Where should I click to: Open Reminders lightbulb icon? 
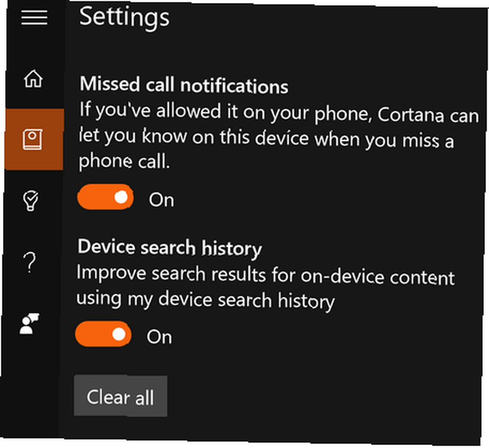point(31,201)
